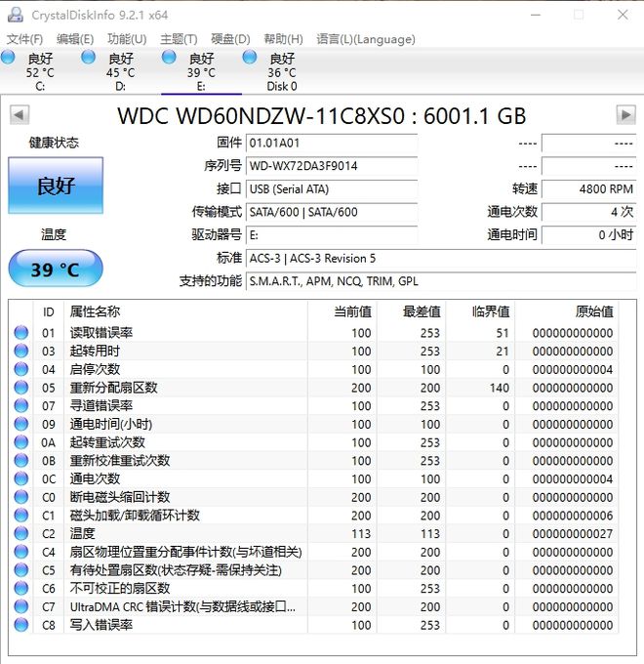Click status orb for 0B 重新校准重试次数
The height and width of the screenshot is (664, 644).
[21, 461]
